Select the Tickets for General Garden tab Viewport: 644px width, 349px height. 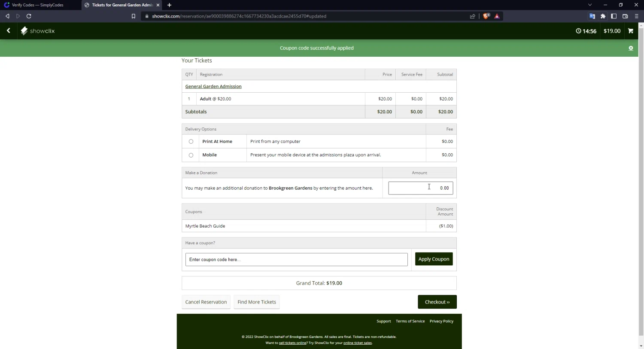pos(122,5)
